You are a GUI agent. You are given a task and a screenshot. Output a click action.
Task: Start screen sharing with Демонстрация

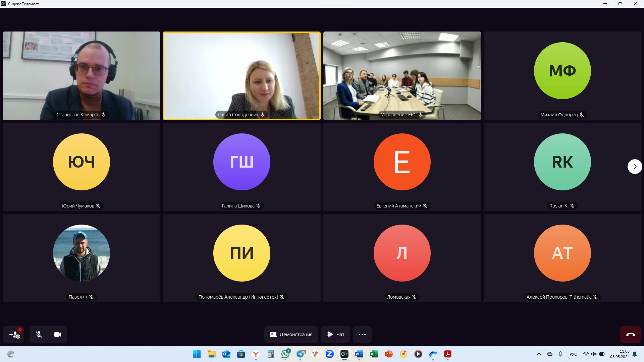291,334
